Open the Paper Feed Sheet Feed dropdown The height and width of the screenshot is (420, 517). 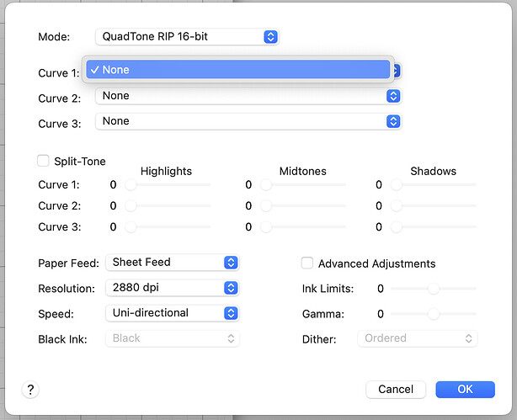click(x=172, y=263)
